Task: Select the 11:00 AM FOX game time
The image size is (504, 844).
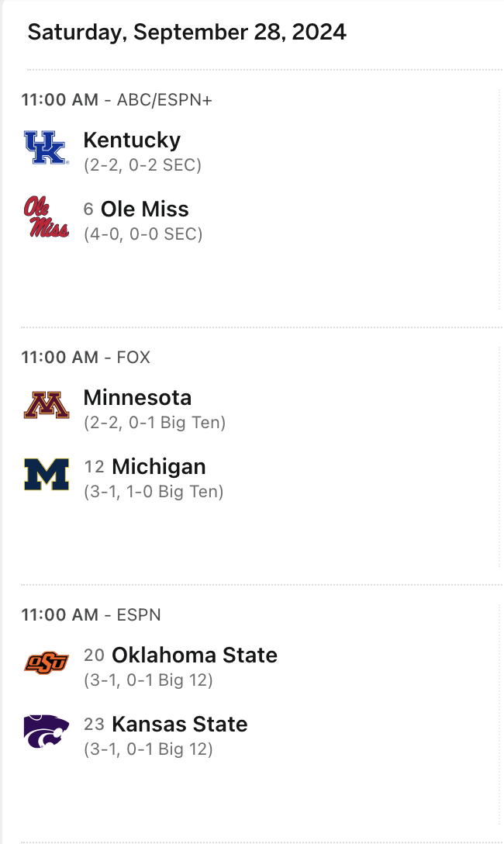Action: click(x=86, y=358)
